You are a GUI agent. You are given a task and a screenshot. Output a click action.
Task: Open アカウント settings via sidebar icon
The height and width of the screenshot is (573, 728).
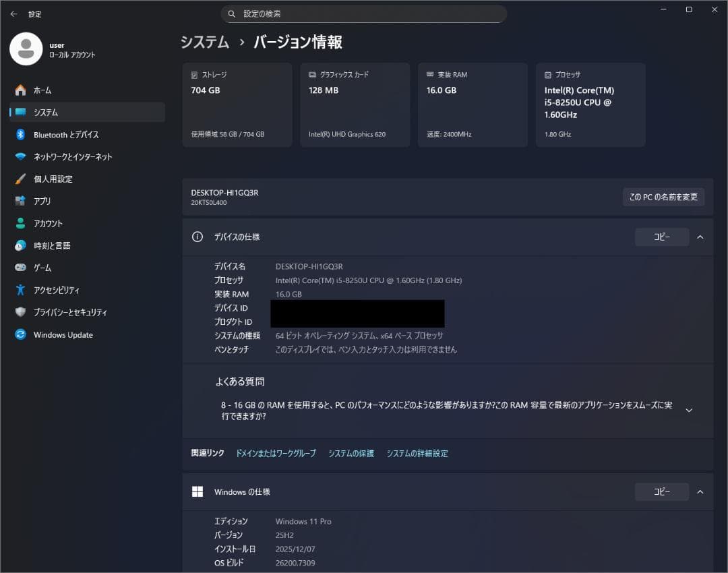click(54, 223)
